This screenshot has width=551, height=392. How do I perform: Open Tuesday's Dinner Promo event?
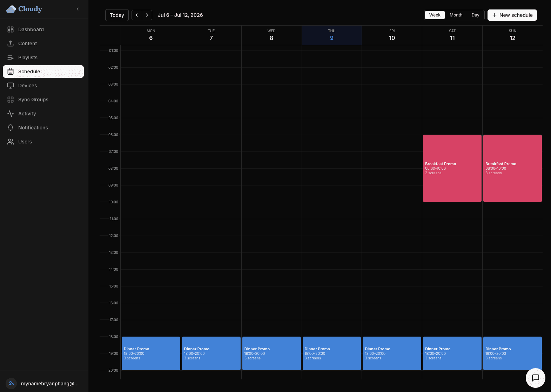point(211,353)
